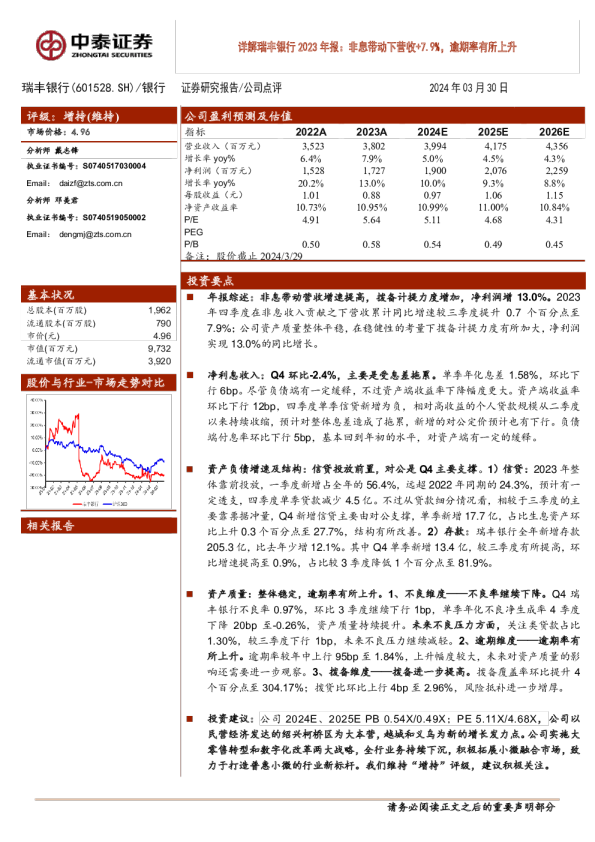The height and width of the screenshot is (842, 595).
Task: Select market cap value 9,732
Action: (159, 349)
